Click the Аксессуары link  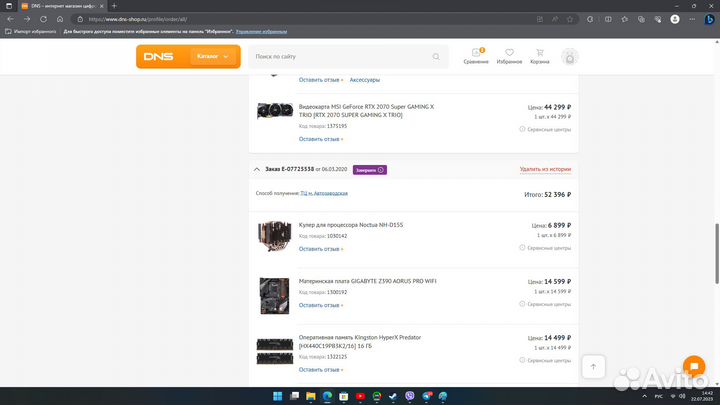pyautogui.click(x=365, y=80)
